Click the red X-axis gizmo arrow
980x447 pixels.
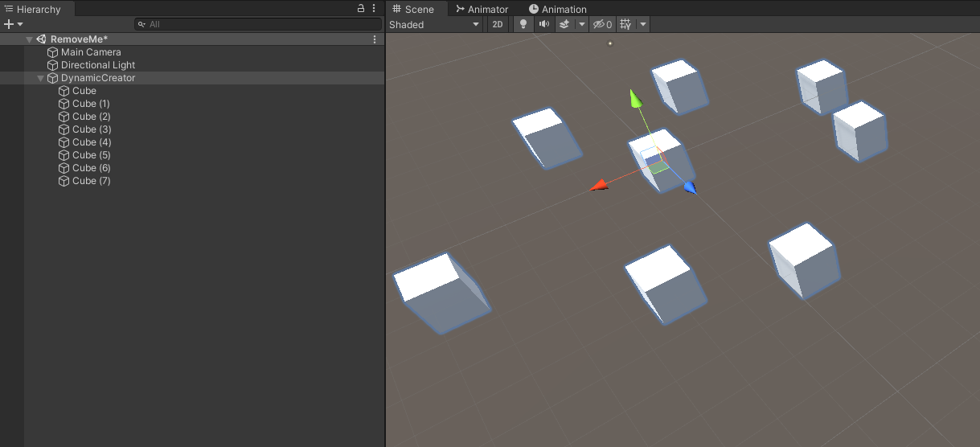(599, 186)
